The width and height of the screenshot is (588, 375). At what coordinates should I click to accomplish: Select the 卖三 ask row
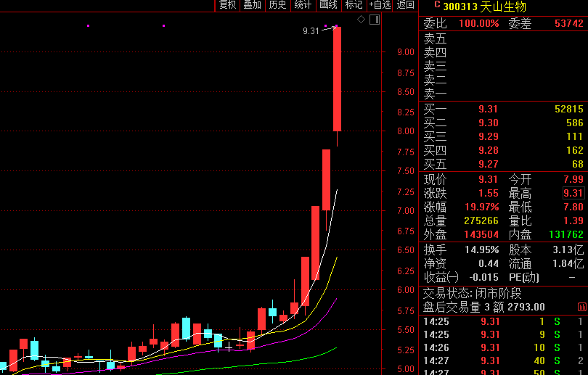[503, 66]
